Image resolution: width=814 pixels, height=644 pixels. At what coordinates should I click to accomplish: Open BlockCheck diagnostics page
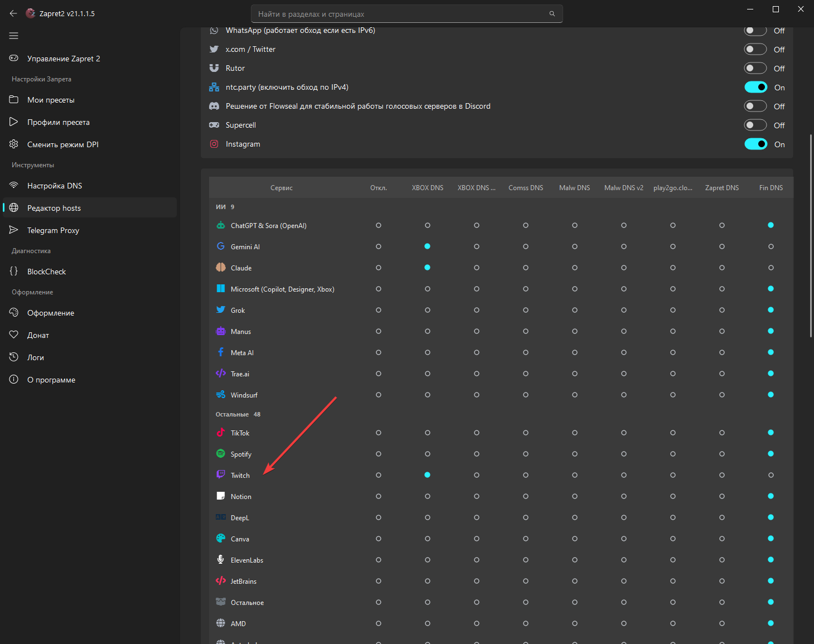pyautogui.click(x=90, y=272)
